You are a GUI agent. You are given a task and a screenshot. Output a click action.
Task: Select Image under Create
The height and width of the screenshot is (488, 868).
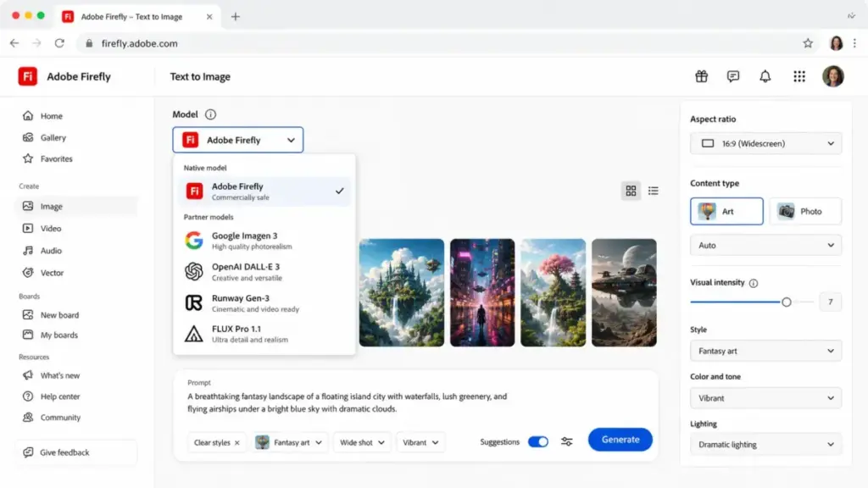tap(76, 207)
